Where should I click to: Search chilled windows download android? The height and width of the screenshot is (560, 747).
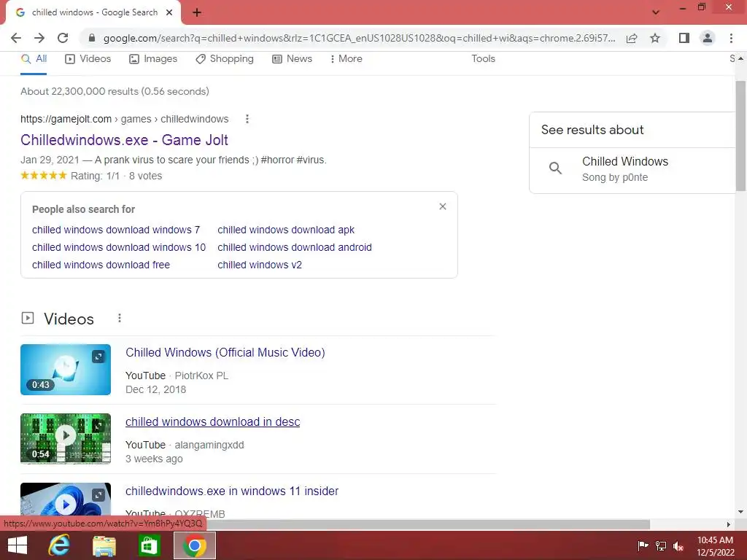295,248
